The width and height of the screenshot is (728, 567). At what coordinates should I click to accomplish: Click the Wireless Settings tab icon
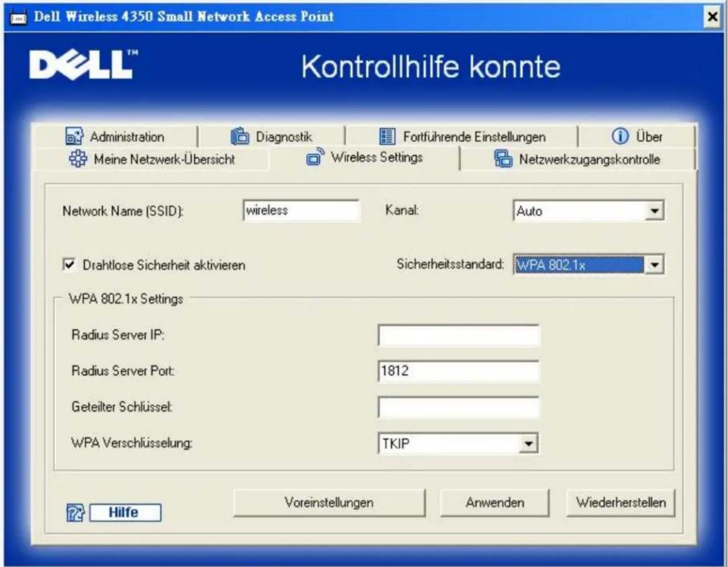click(315, 157)
